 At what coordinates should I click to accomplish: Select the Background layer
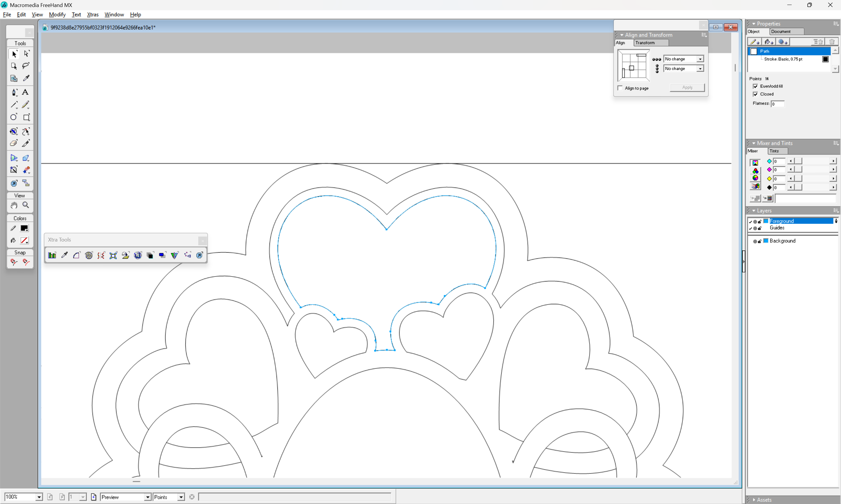point(782,241)
